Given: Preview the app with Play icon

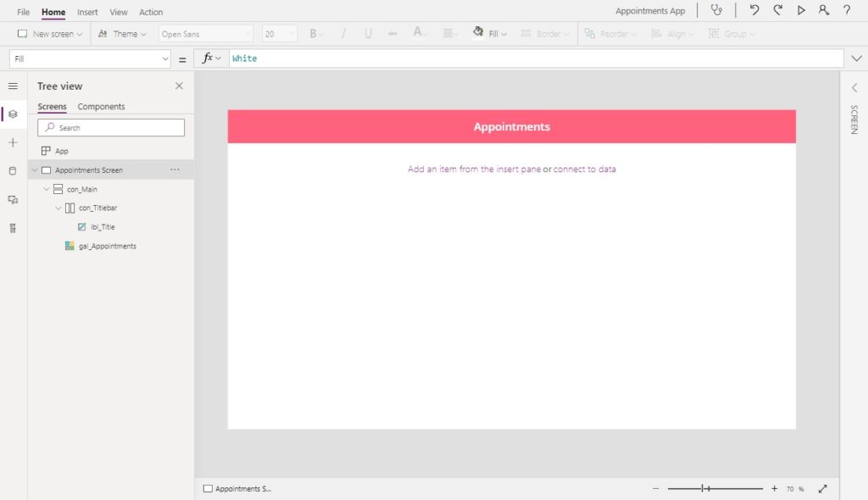Looking at the screenshot, I should [x=801, y=10].
